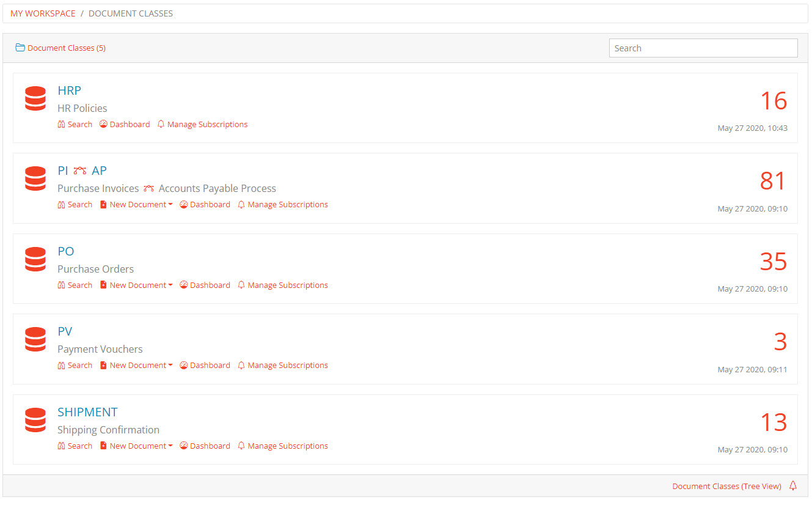Go to MY WORKSPACE breadcrumb
This screenshot has width=812, height=508.
pyautogui.click(x=43, y=13)
